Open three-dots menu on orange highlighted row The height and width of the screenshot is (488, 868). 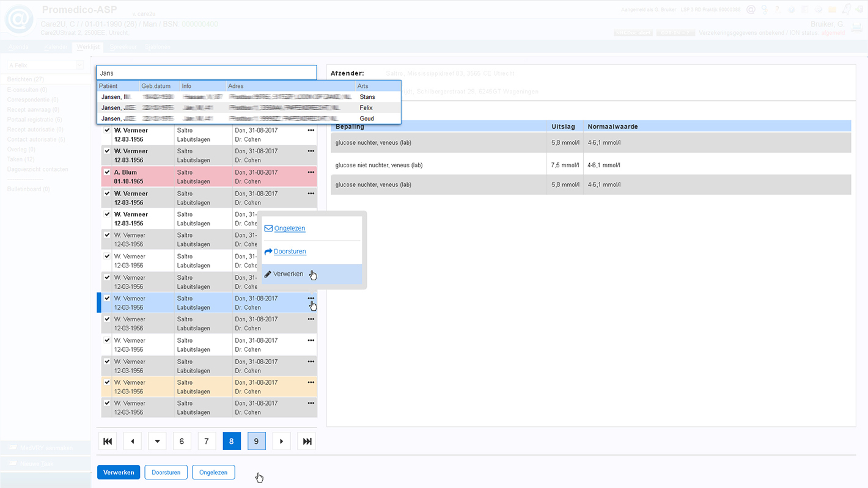click(x=311, y=382)
